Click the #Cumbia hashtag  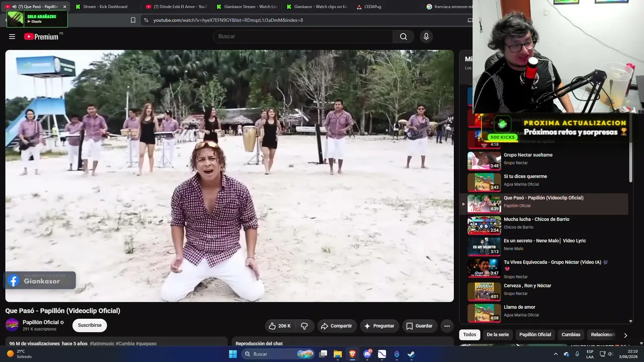point(125,344)
